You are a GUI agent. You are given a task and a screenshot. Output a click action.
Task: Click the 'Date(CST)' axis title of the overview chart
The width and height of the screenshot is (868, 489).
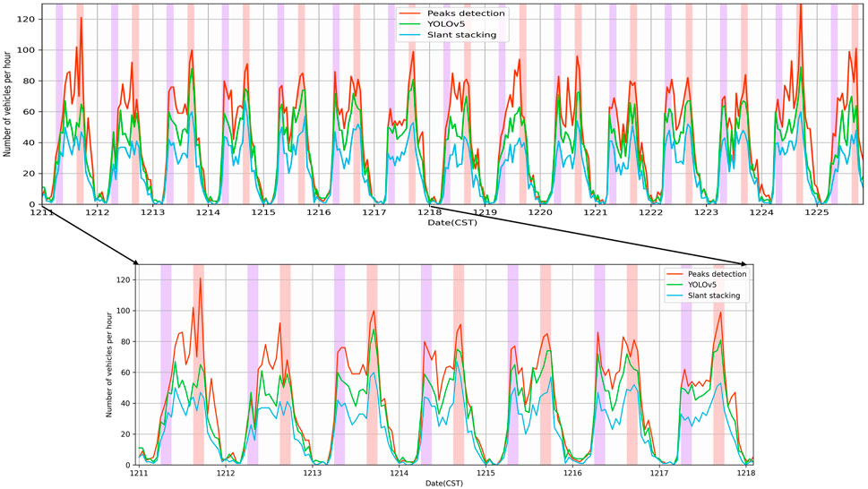click(451, 222)
